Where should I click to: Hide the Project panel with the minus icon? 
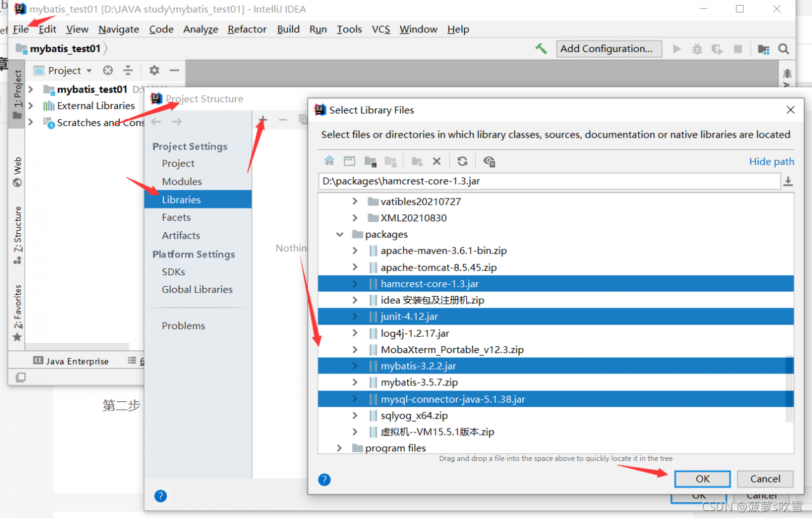click(x=174, y=70)
